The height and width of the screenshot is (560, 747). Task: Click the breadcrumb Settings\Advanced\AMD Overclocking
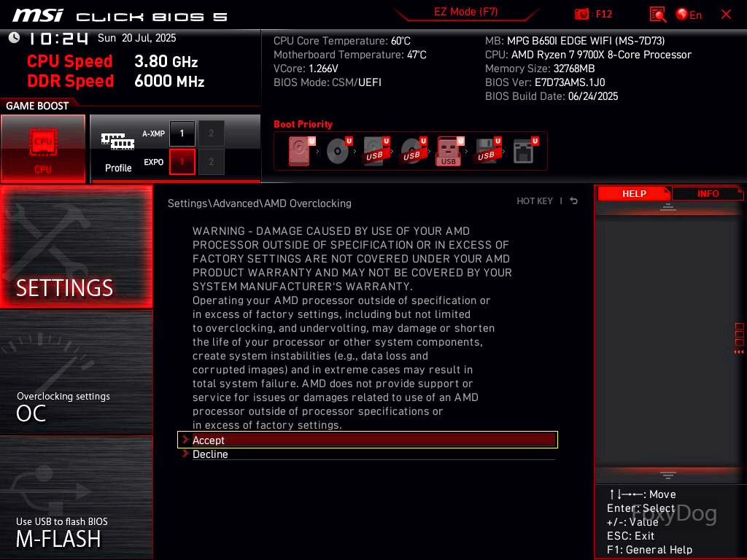pyautogui.click(x=259, y=203)
